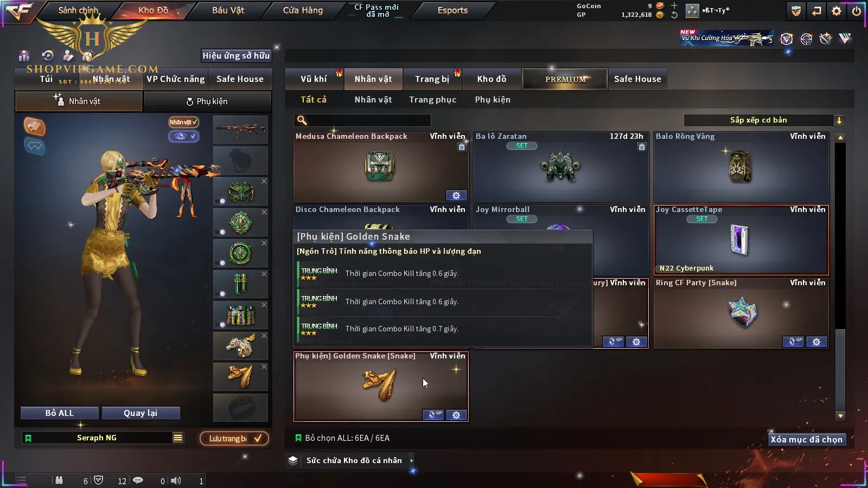868x488 pixels.
Task: Click the GoCoin add plus icon
Action: [674, 5]
